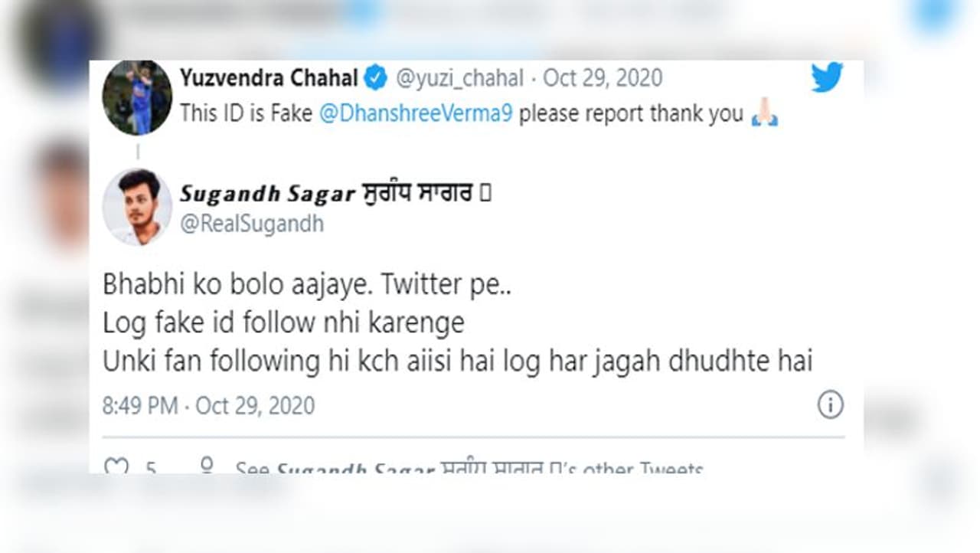The height and width of the screenshot is (553, 980).
Task: Click the folded hands emoji in Chahal's tweet
Action: [x=764, y=114]
